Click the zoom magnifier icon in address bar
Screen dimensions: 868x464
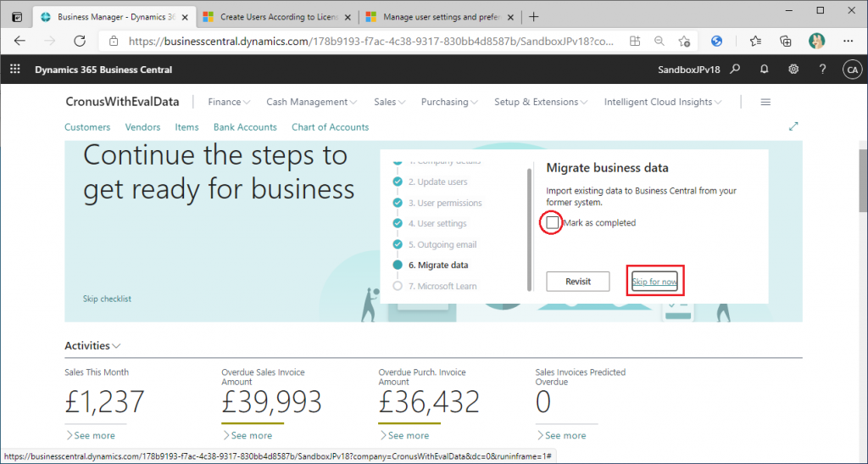(x=659, y=41)
